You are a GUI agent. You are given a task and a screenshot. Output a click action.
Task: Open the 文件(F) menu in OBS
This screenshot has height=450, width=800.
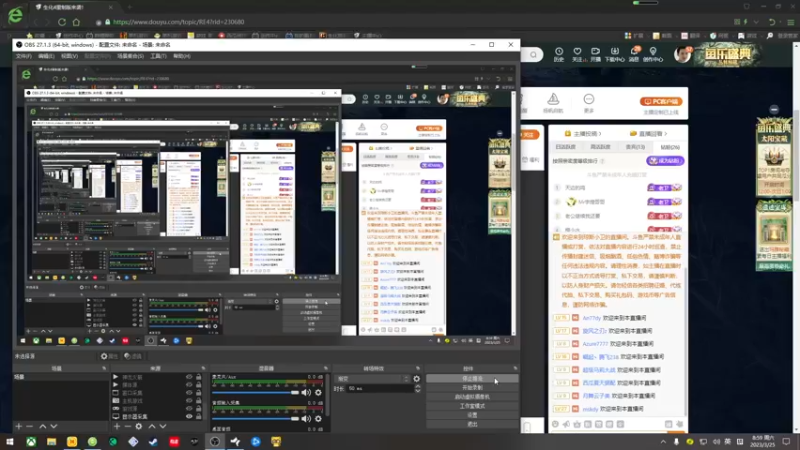pyautogui.click(x=23, y=56)
